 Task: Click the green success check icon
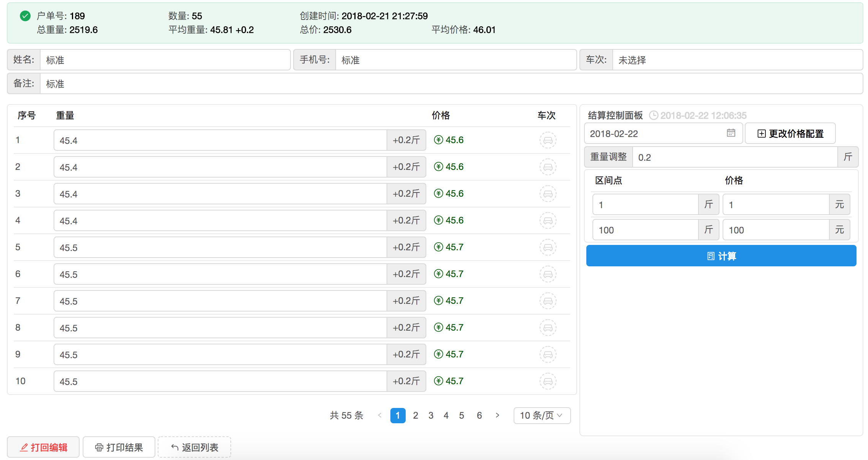(x=25, y=16)
